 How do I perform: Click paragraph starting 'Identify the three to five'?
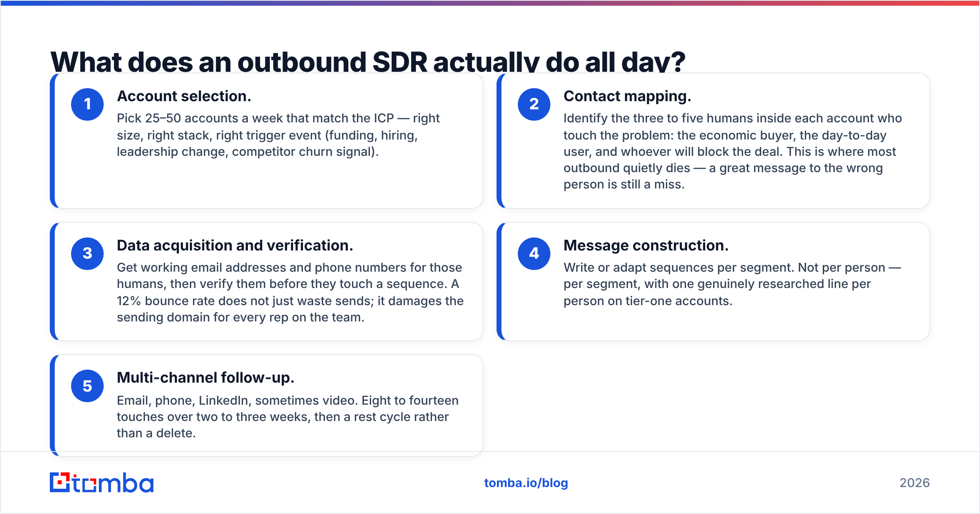pos(733,151)
